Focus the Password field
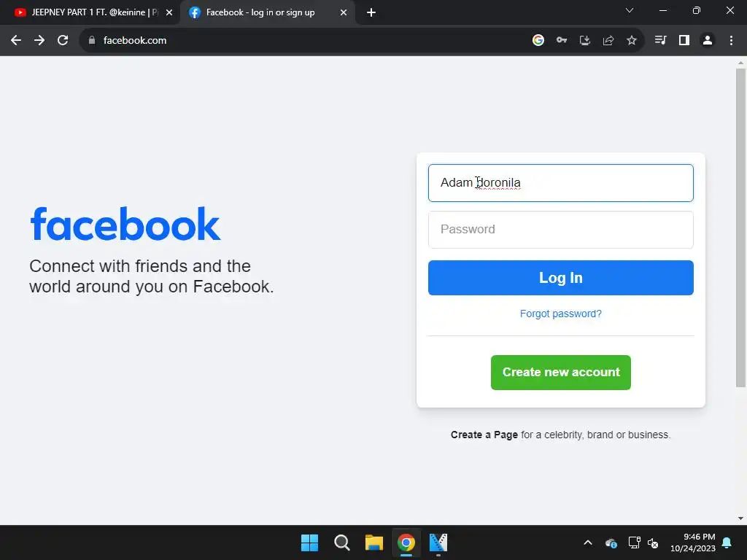This screenshot has height=560, width=747. [x=561, y=230]
